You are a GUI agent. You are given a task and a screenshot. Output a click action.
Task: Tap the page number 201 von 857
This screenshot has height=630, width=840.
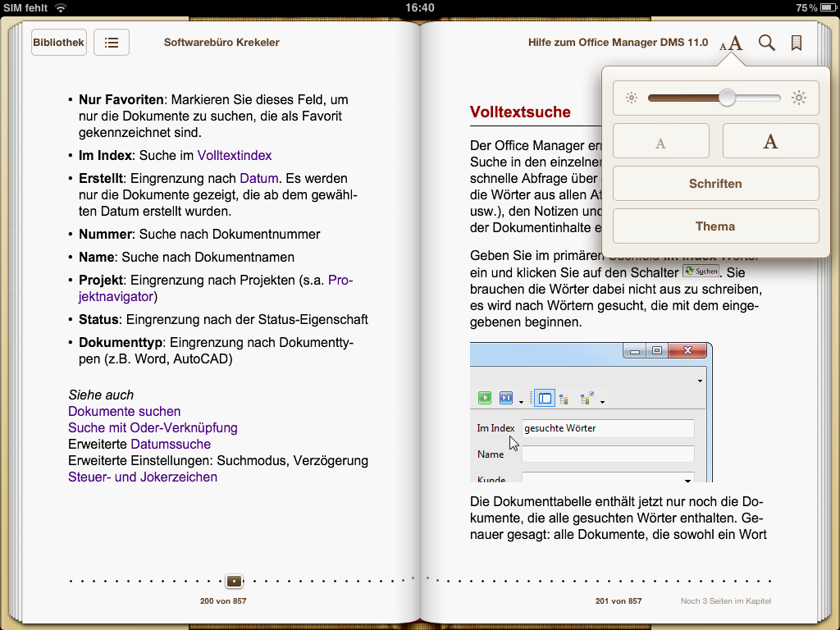click(619, 601)
